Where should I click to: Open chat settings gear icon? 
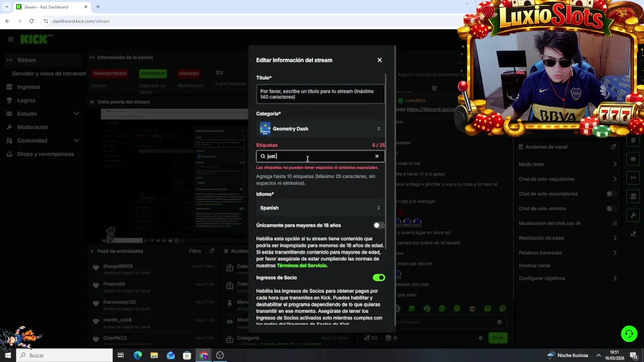tap(480, 338)
